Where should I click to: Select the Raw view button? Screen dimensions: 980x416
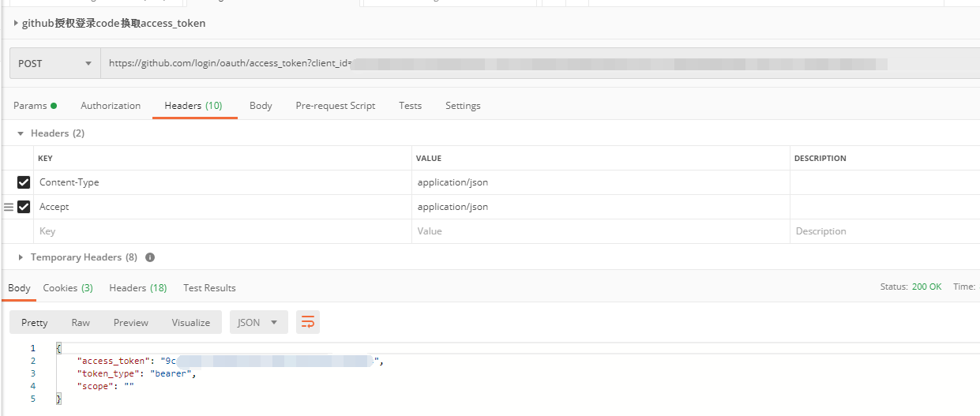pos(81,322)
